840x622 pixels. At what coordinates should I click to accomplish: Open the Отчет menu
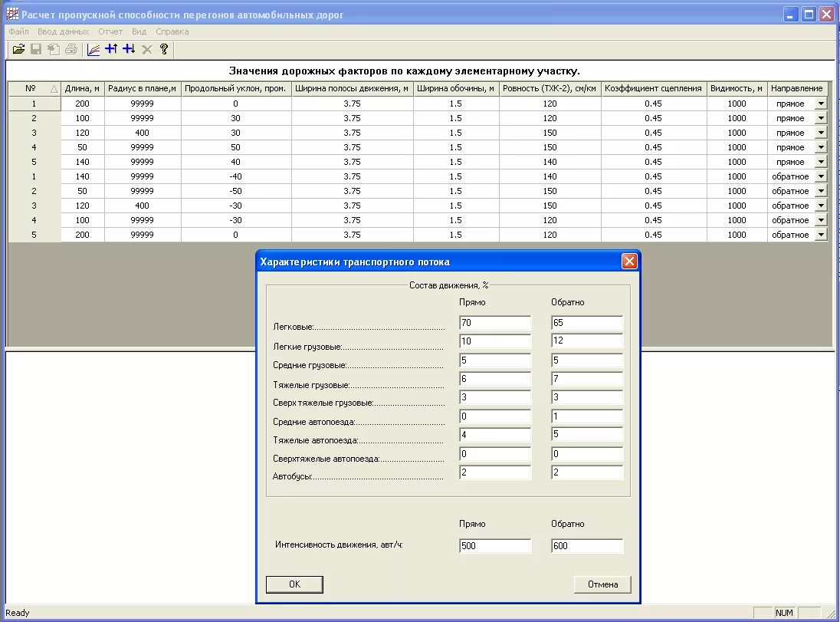[110, 31]
